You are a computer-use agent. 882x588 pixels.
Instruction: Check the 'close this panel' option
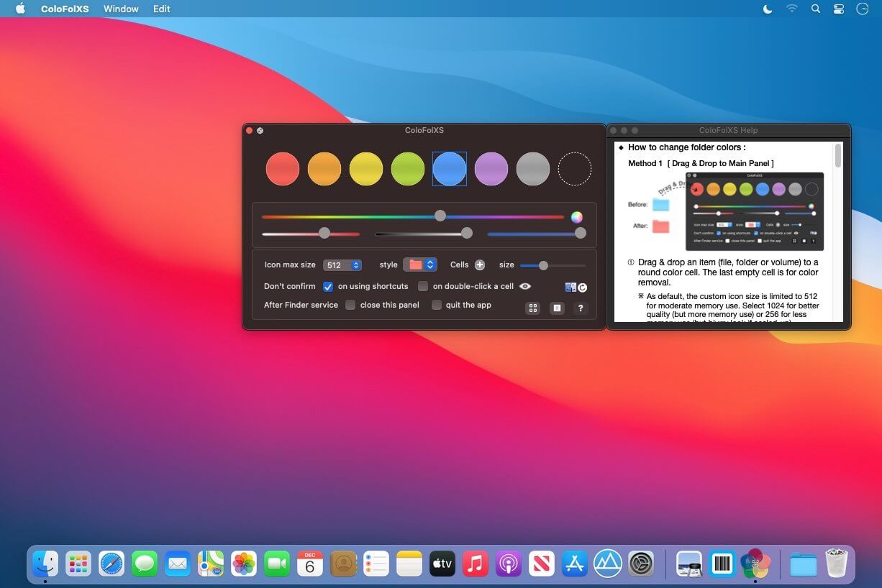click(350, 305)
